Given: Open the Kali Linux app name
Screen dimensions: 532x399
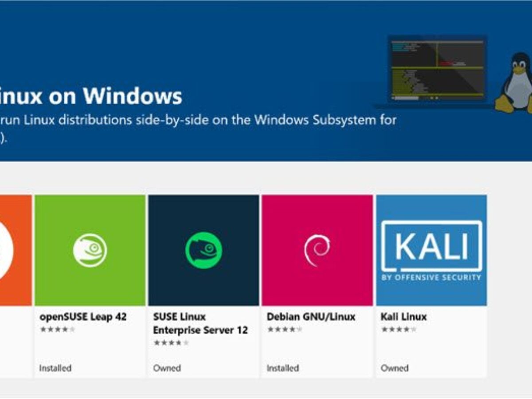Looking at the screenshot, I should tap(403, 317).
